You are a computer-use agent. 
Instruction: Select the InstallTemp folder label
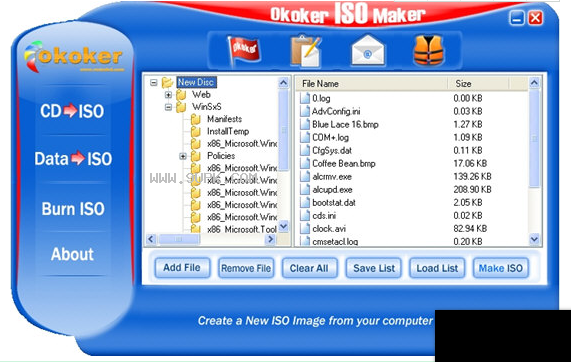(228, 131)
